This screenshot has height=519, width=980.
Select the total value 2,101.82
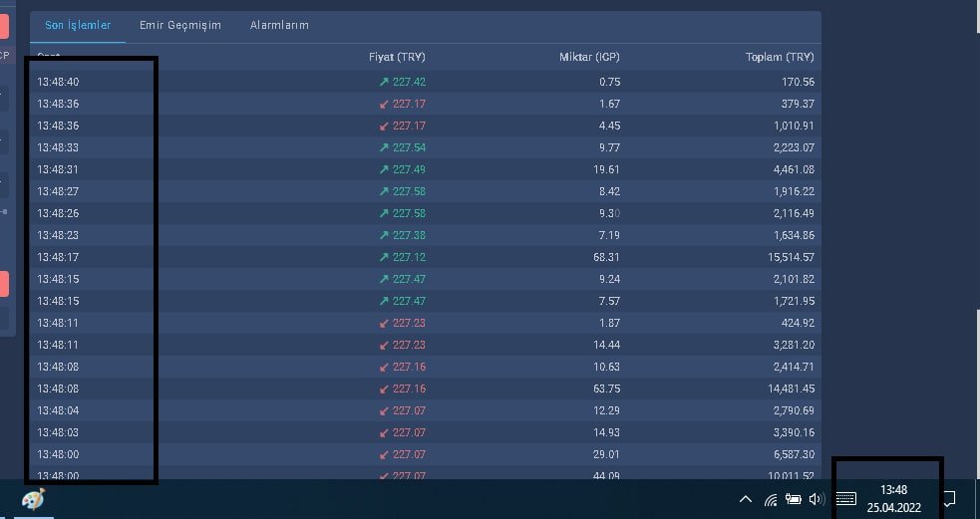pyautogui.click(x=794, y=279)
